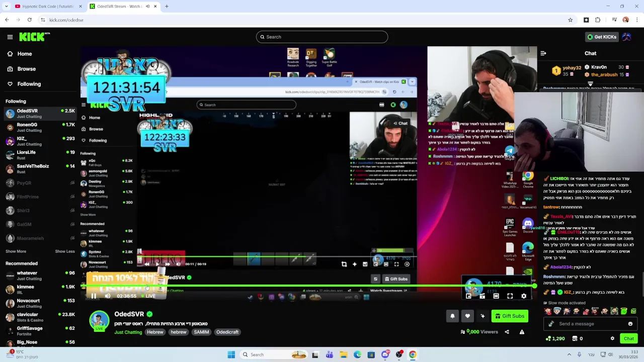
Task: Go back in browser history
Action: (7, 20)
